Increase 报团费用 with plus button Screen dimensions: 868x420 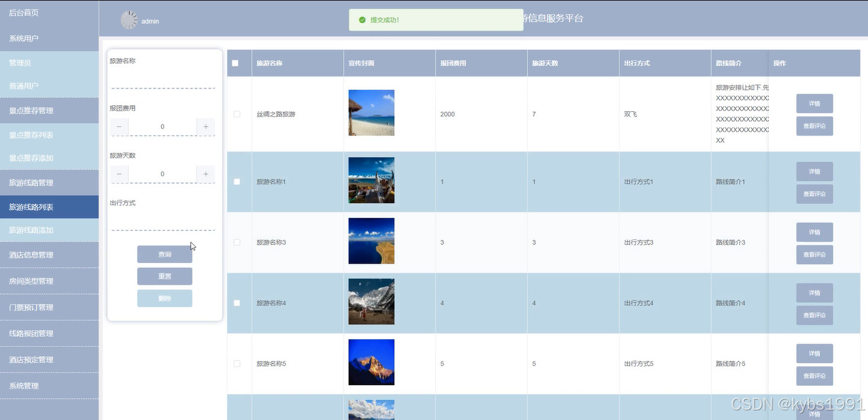206,126
